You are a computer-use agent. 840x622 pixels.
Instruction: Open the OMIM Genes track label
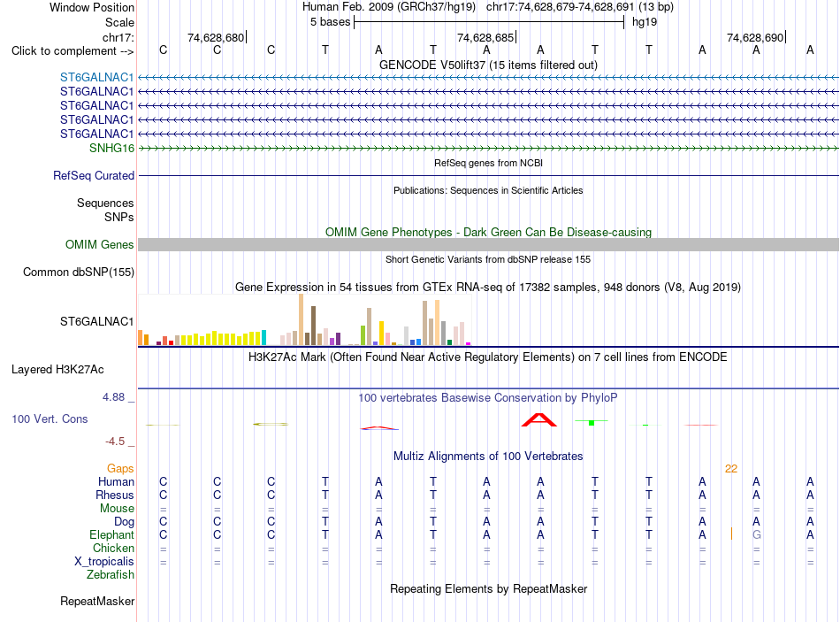[99, 244]
